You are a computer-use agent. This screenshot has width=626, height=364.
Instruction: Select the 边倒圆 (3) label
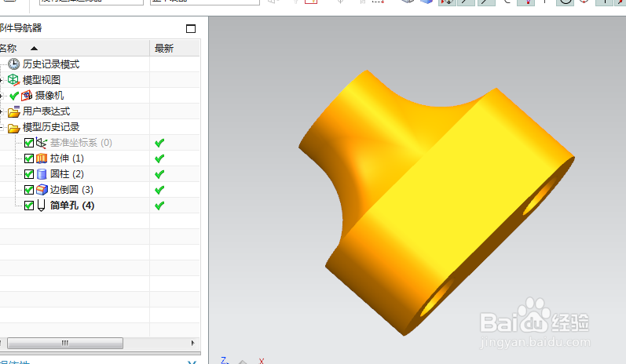pos(71,190)
